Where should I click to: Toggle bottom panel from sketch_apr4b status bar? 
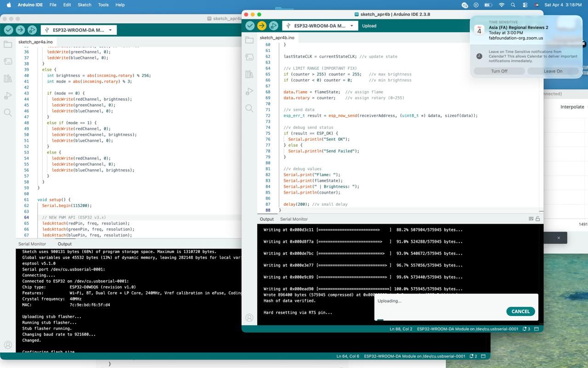point(536,329)
